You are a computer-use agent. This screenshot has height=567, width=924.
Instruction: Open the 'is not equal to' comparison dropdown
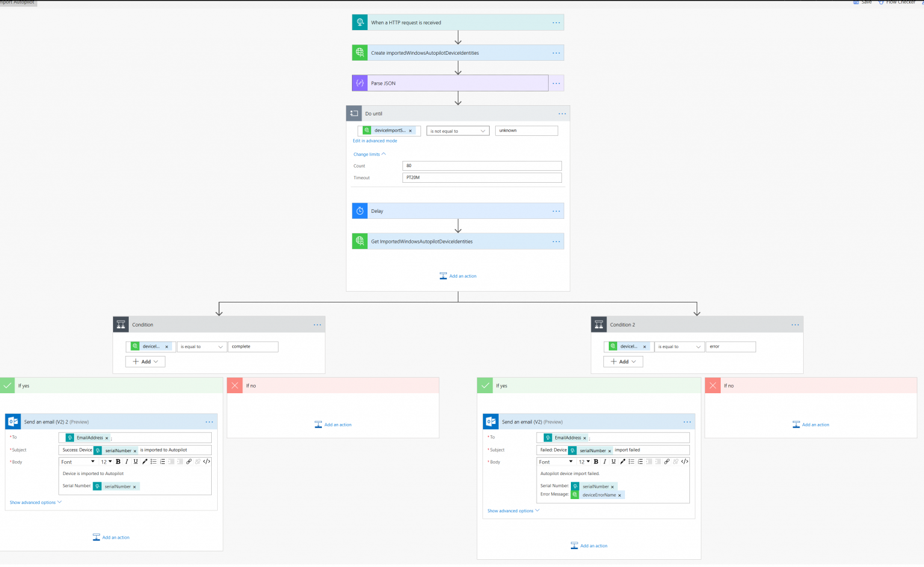457,130
